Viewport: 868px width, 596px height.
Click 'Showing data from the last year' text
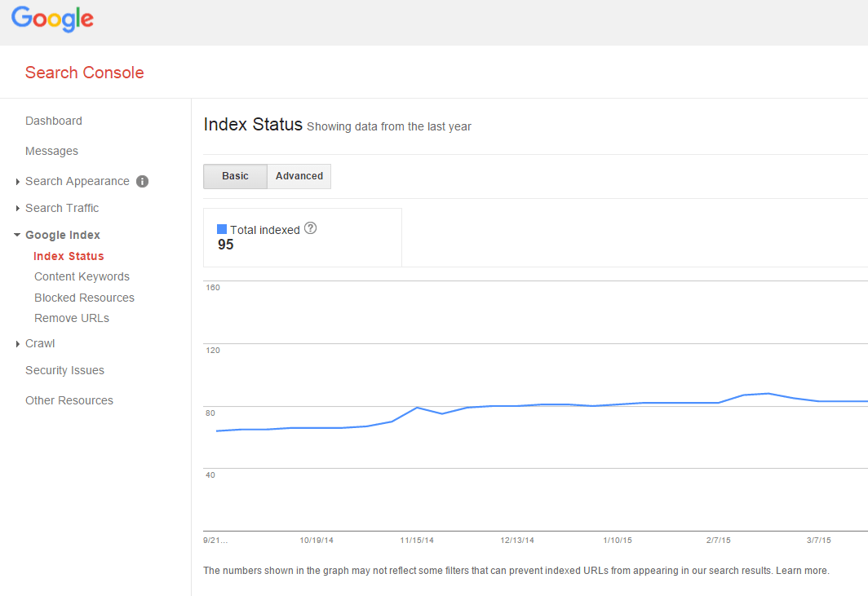pyautogui.click(x=389, y=126)
